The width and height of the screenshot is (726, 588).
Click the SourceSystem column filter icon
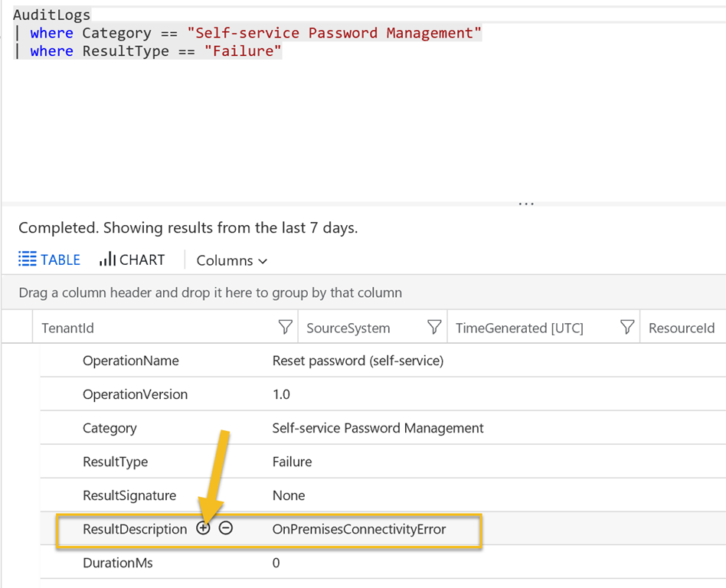click(434, 327)
